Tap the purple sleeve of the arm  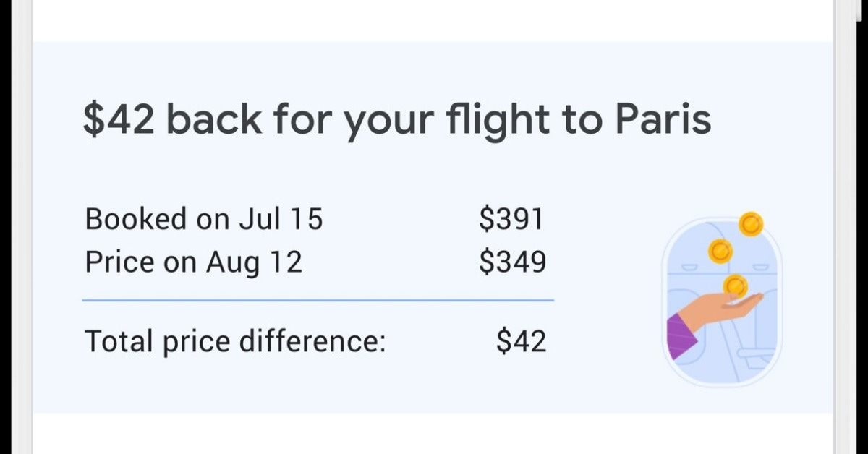(x=680, y=335)
